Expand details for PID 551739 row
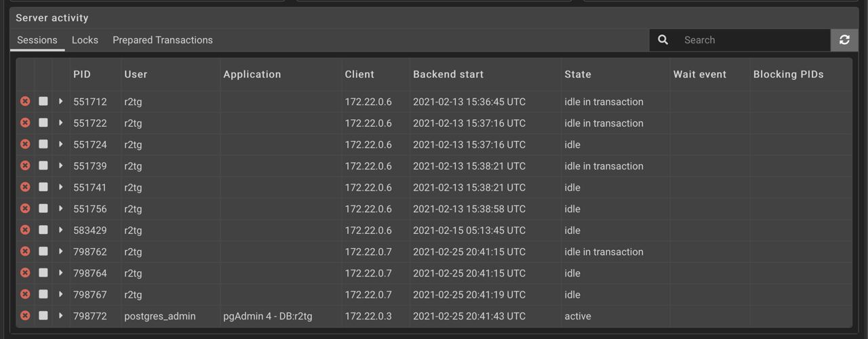 pyautogui.click(x=61, y=166)
